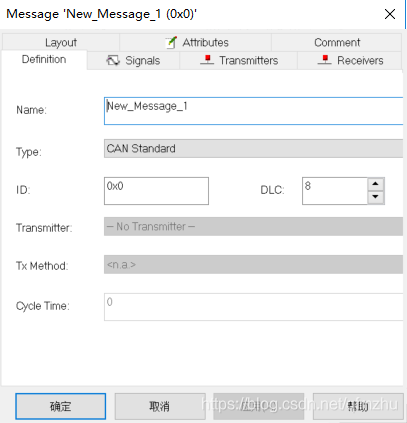Click the Signals tab waveform icon
The height and width of the screenshot is (423, 407).
[113, 60]
